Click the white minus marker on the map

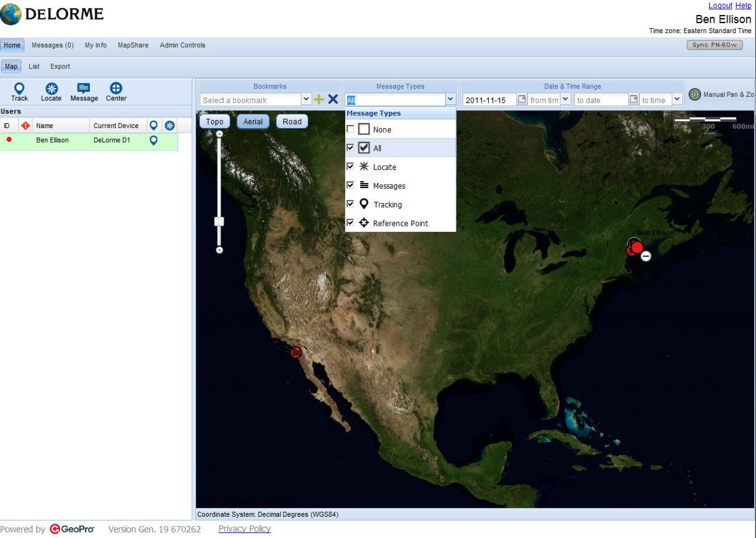[646, 256]
